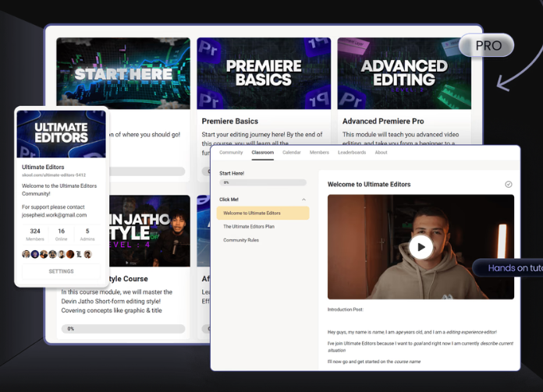Click the Premiere Basics course title
The image size is (543, 392).
[x=230, y=121]
